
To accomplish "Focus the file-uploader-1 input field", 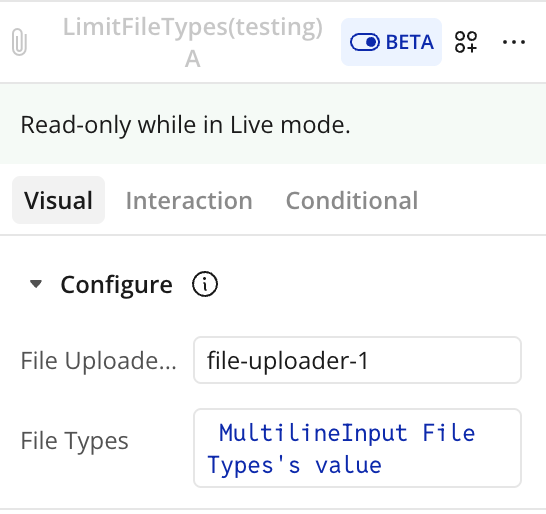I will pos(357,360).
